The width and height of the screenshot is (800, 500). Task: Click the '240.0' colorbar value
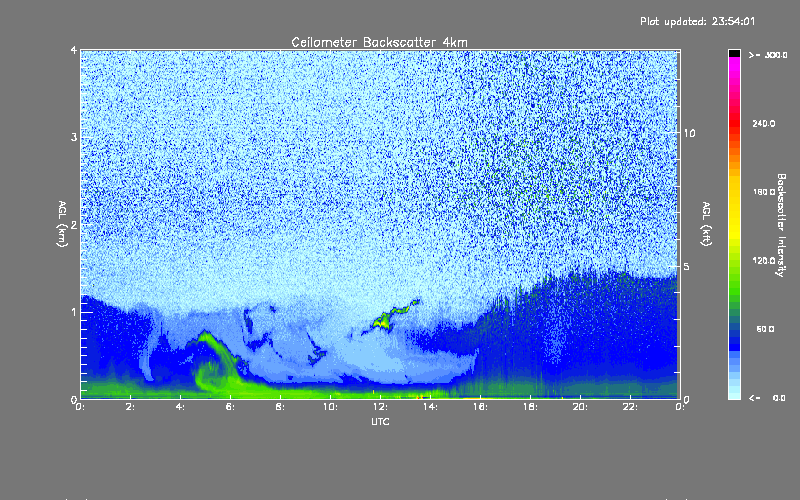coord(764,124)
